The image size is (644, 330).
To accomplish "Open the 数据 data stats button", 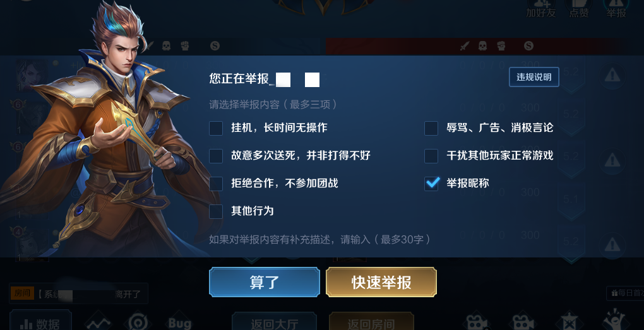I will coord(40,321).
